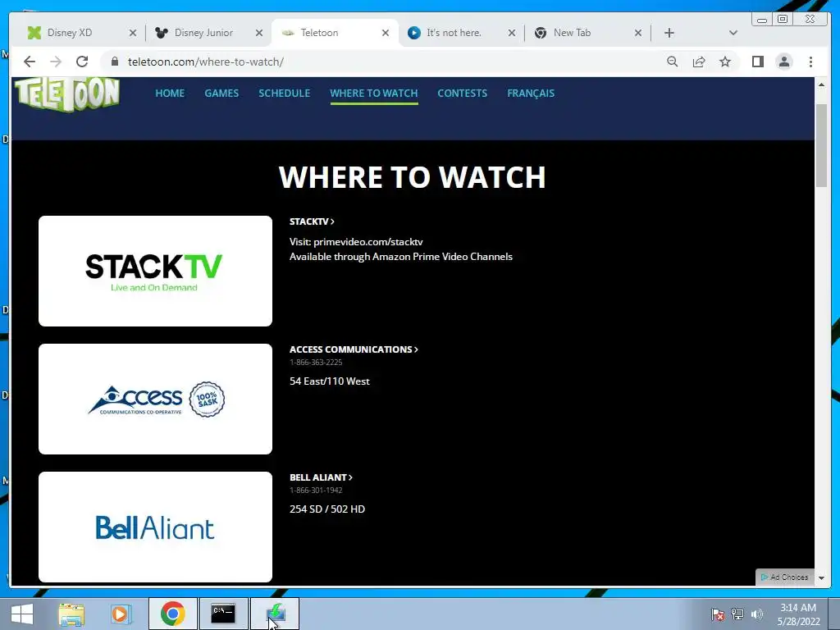Reload the Teletoon page
The width and height of the screenshot is (840, 630).
pos(82,62)
